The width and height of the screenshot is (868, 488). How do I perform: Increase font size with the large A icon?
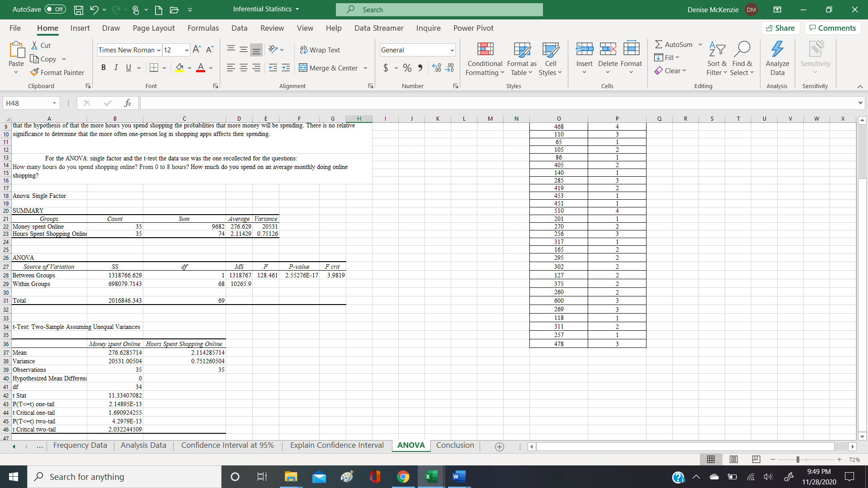click(197, 50)
